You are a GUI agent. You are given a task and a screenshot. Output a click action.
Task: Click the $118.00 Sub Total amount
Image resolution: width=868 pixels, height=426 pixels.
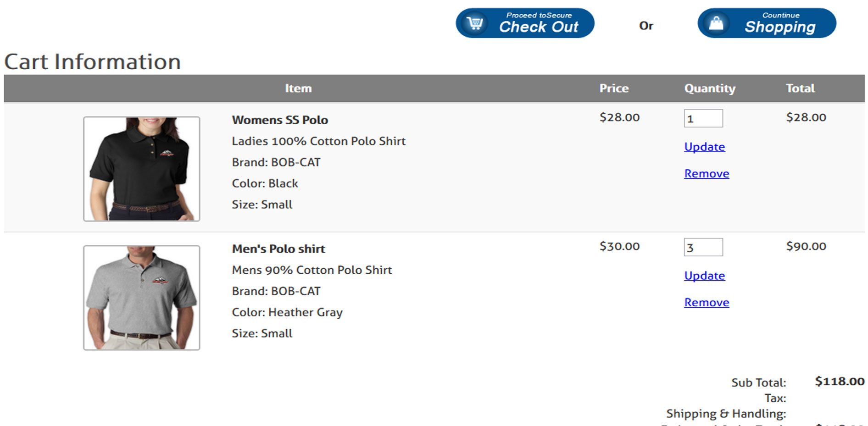(x=840, y=382)
